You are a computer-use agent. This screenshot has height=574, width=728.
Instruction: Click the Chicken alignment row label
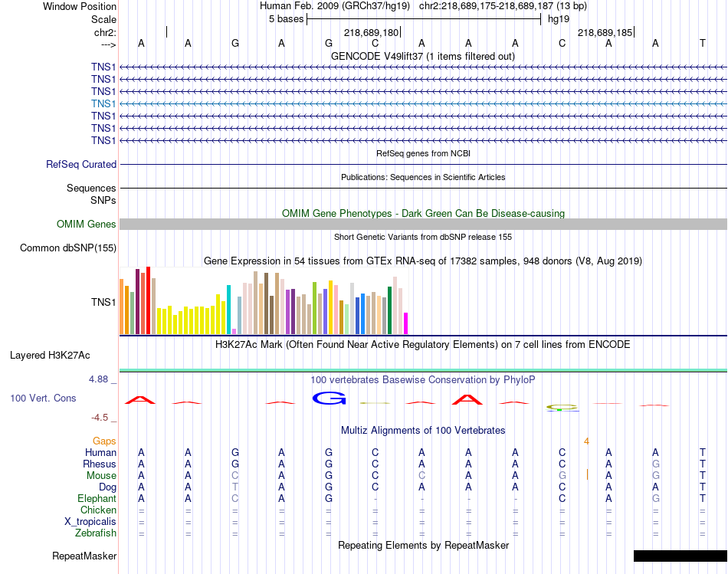98,510
